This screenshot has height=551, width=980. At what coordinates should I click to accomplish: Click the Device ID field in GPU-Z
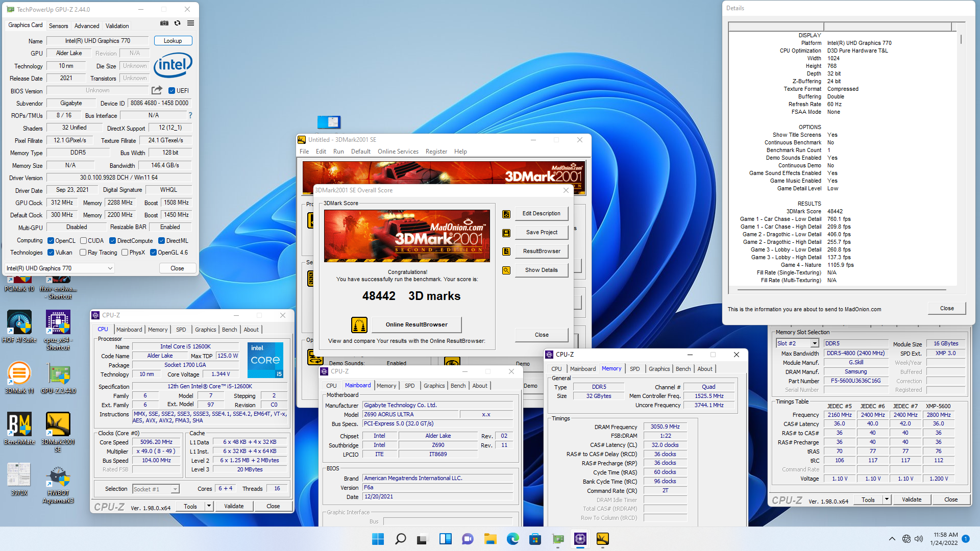tap(159, 103)
